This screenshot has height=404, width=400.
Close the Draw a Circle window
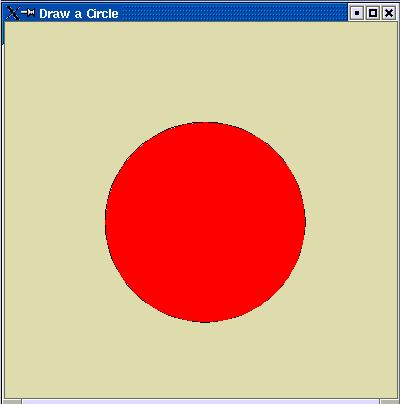coord(389,13)
